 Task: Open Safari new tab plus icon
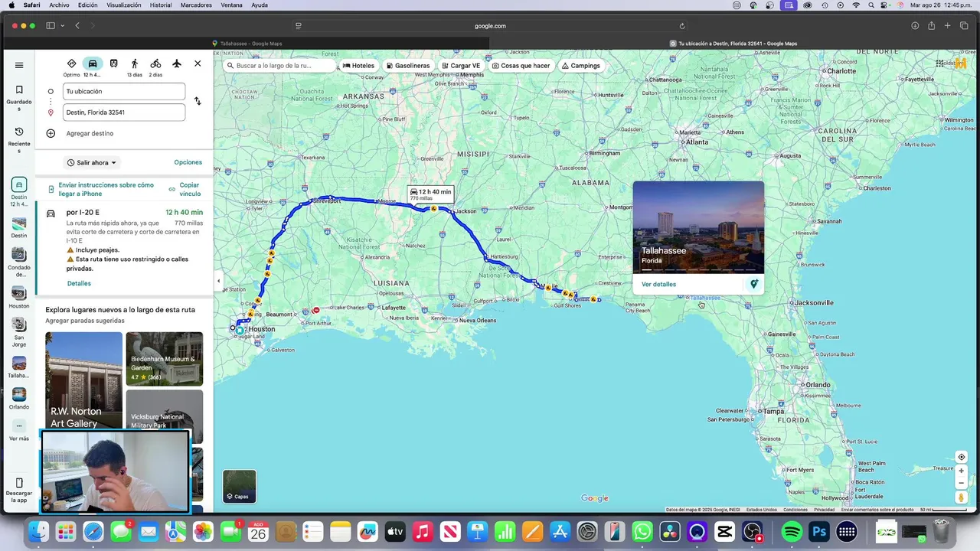click(x=947, y=26)
